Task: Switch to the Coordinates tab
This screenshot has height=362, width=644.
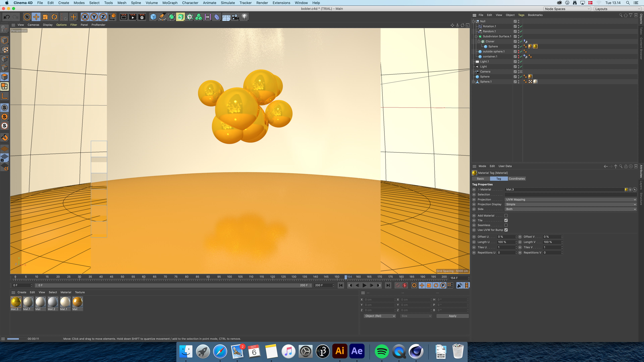Action: pyautogui.click(x=517, y=179)
